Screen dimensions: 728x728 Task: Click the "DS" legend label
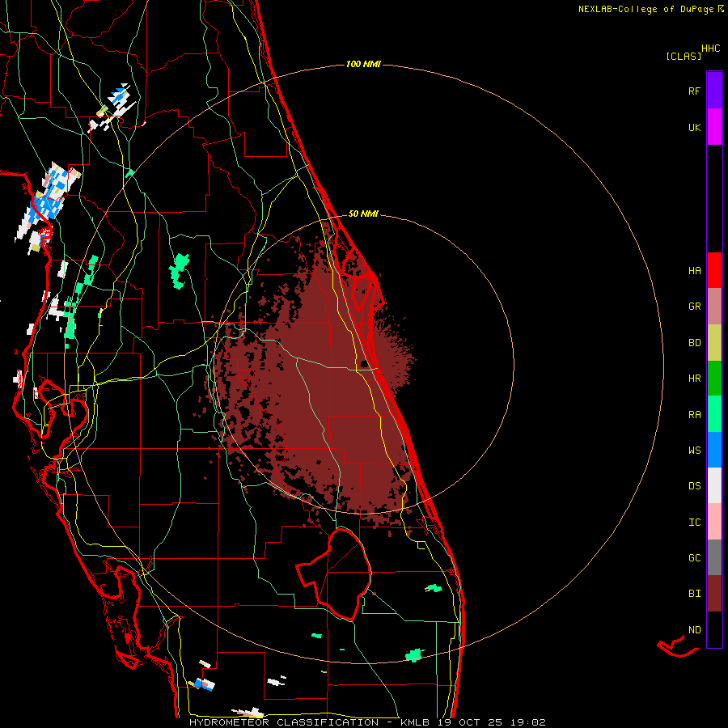click(694, 486)
